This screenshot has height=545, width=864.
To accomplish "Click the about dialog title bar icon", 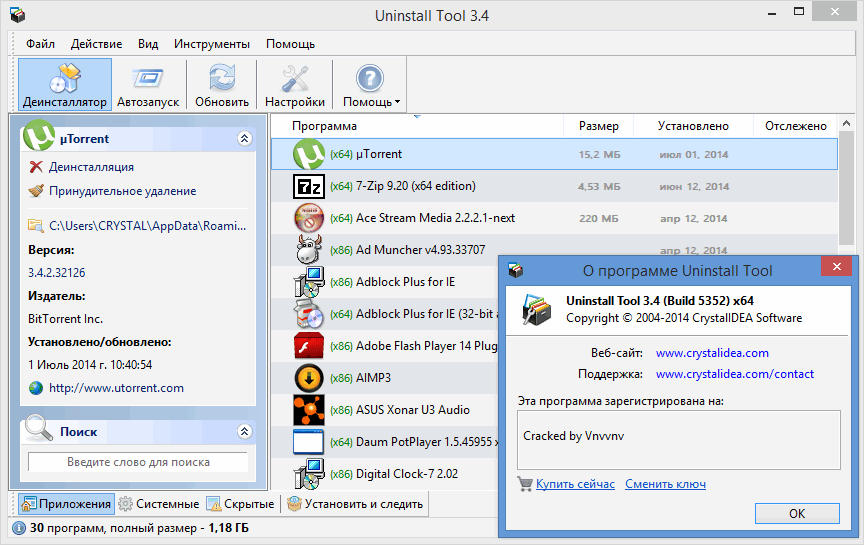I will [x=516, y=271].
